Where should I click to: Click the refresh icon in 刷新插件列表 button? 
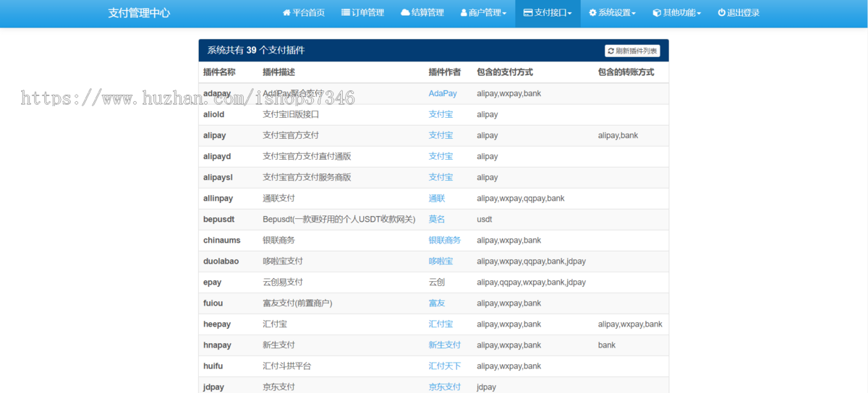point(611,51)
